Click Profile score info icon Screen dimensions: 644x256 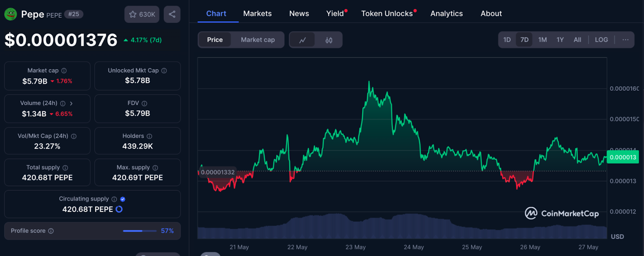coord(51,231)
